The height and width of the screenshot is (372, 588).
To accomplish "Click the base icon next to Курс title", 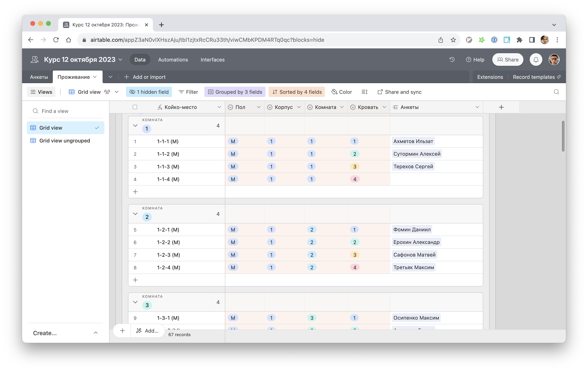I will coord(35,60).
